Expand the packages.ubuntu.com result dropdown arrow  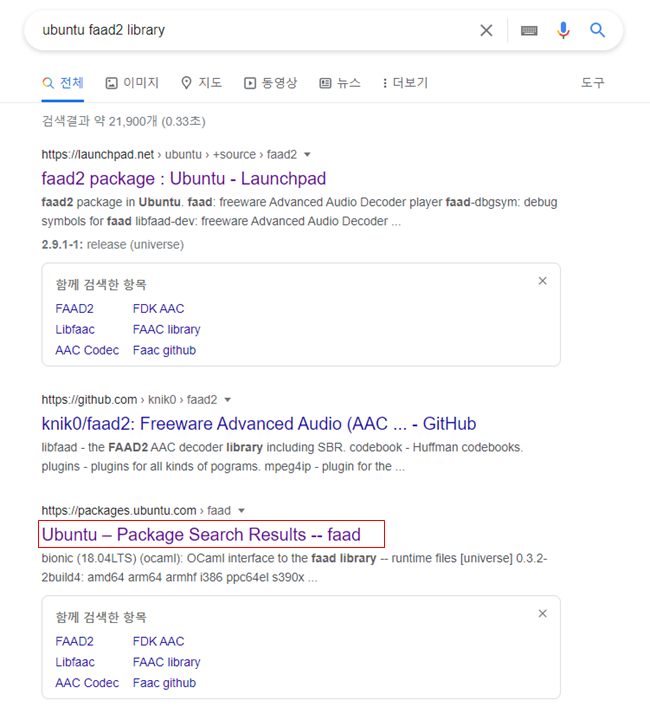tap(241, 511)
